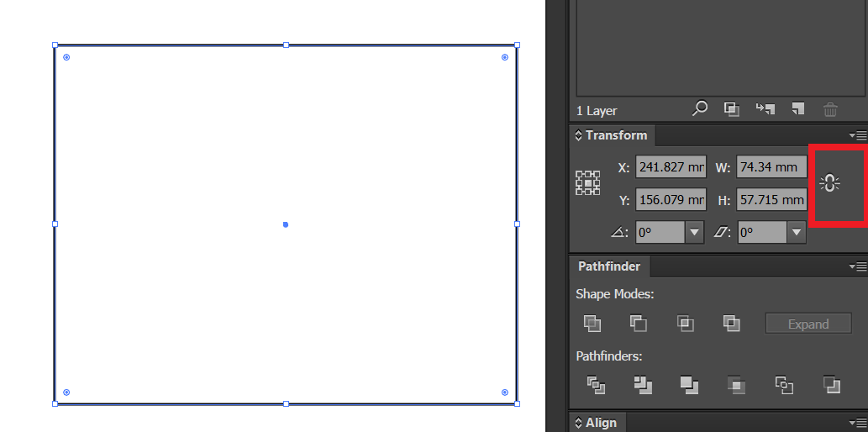
Task: Open the Pathfinder panel options menu
Action: pos(858,267)
